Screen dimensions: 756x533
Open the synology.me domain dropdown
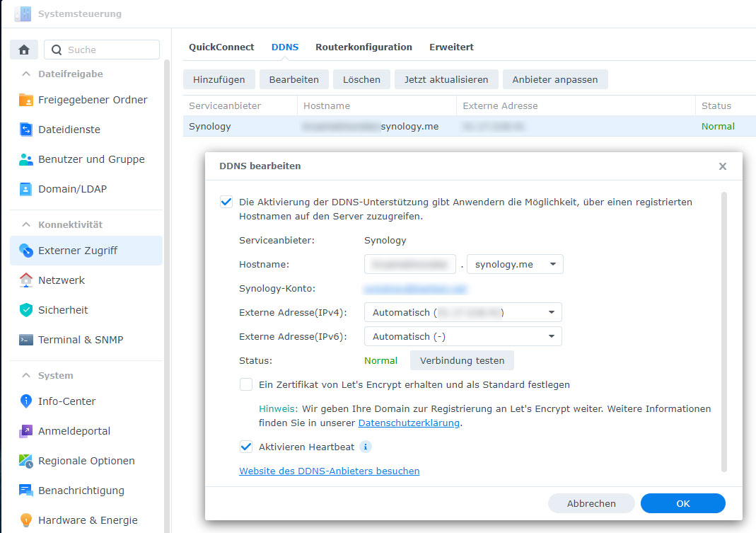[x=514, y=263]
